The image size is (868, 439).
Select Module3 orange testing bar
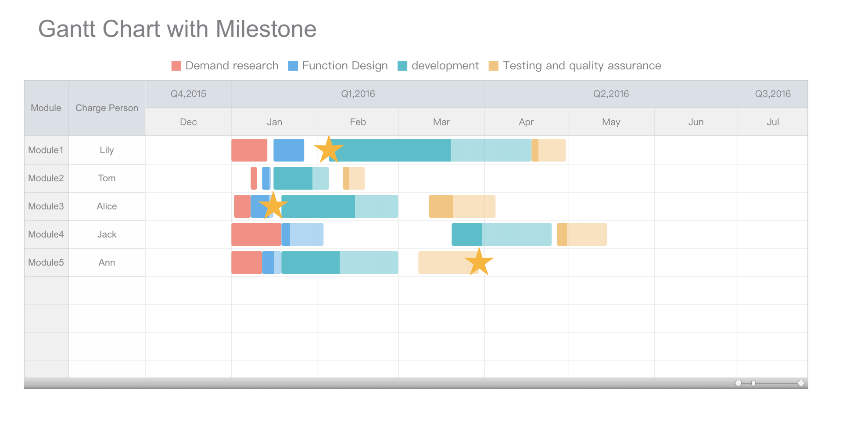click(x=462, y=206)
